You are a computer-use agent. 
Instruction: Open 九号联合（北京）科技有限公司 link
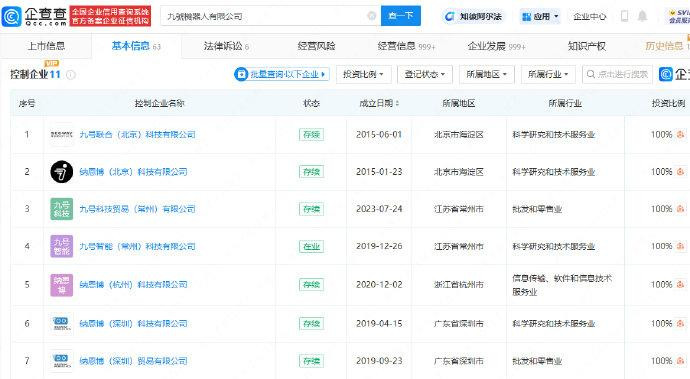137,134
